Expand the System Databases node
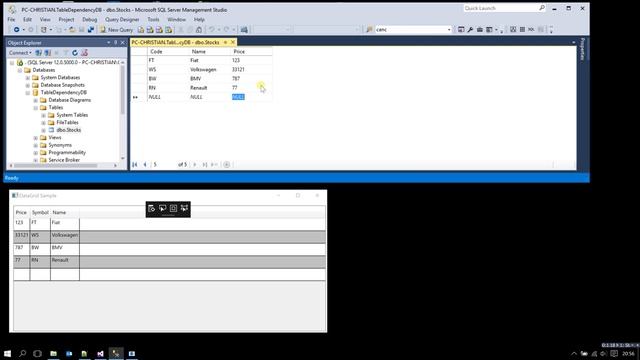Viewport: 640px width, 360px height. click(27, 78)
